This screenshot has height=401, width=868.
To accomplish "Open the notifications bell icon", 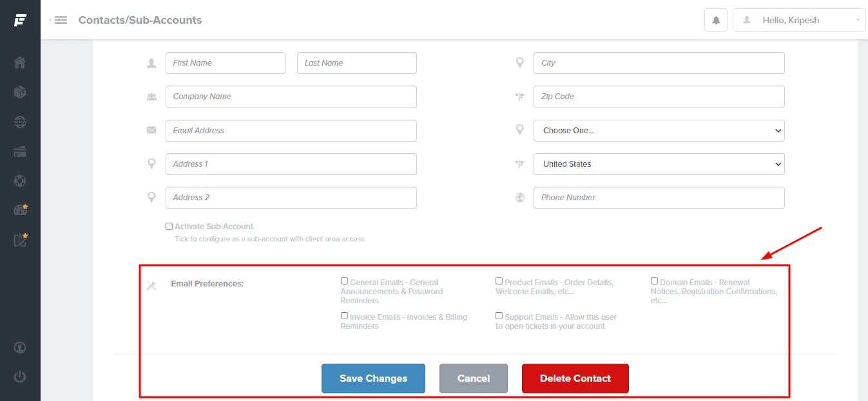I will pyautogui.click(x=716, y=20).
